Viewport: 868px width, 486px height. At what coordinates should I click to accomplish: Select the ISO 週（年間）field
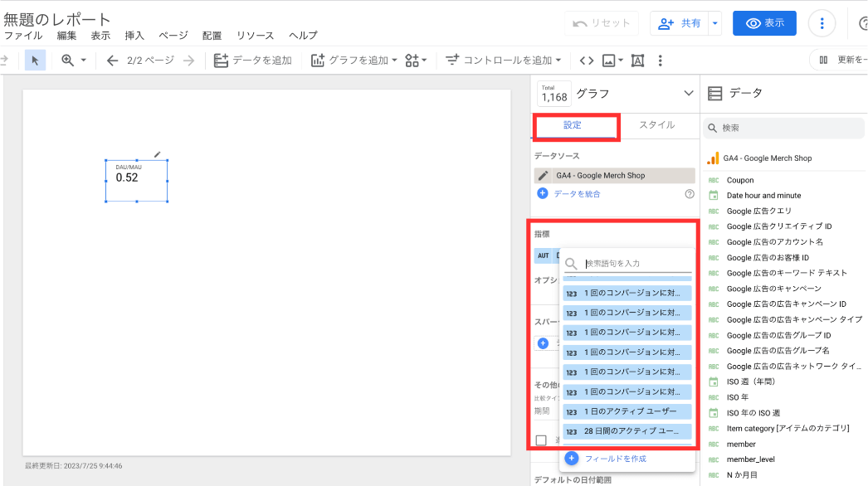point(751,382)
